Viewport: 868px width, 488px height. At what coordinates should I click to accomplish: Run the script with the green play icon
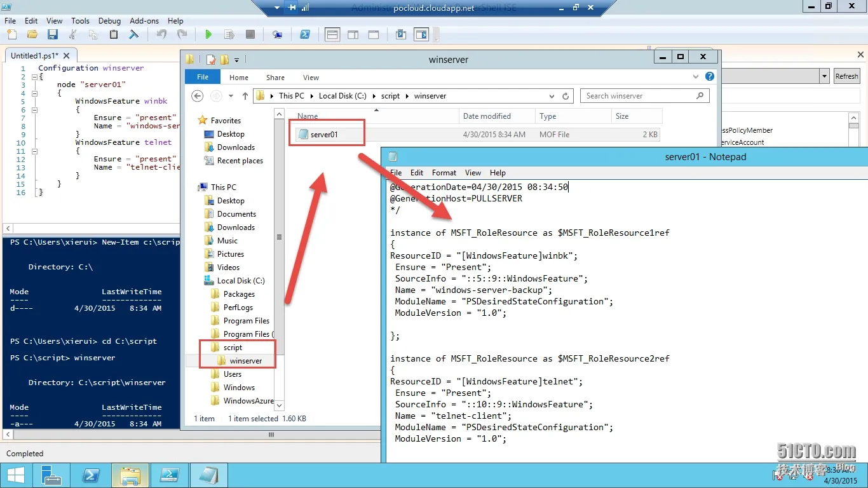tap(208, 34)
